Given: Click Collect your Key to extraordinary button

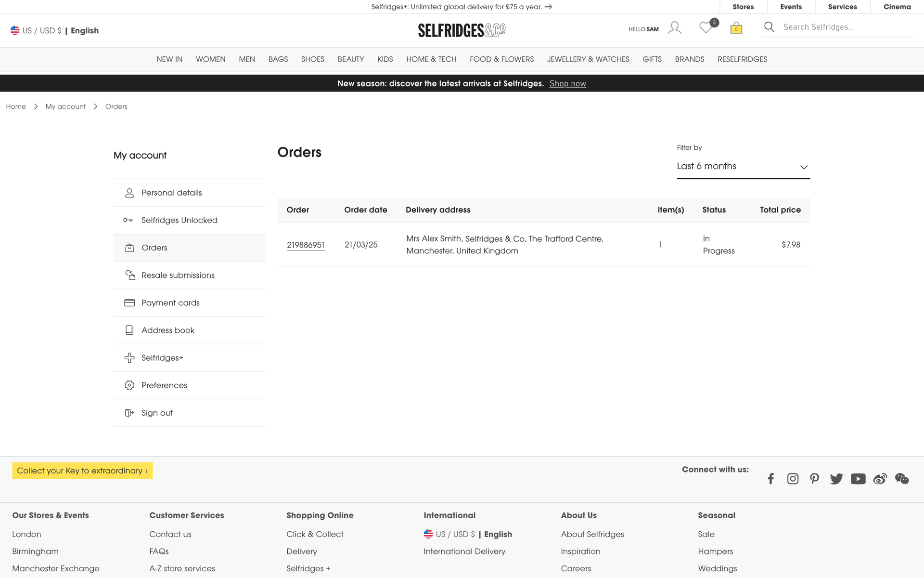Looking at the screenshot, I should [82, 471].
